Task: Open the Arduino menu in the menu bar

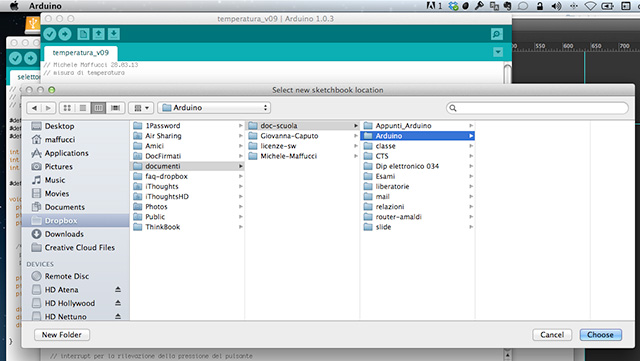Action: click(x=45, y=6)
